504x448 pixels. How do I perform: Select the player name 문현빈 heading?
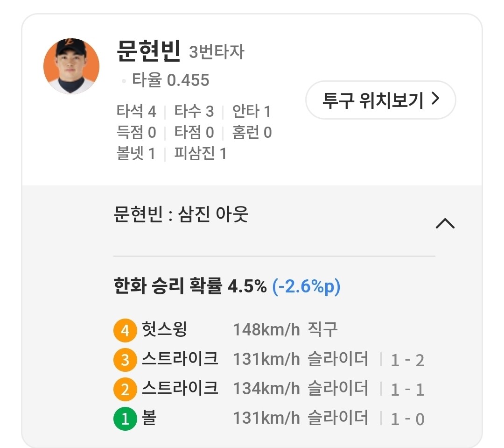[148, 51]
